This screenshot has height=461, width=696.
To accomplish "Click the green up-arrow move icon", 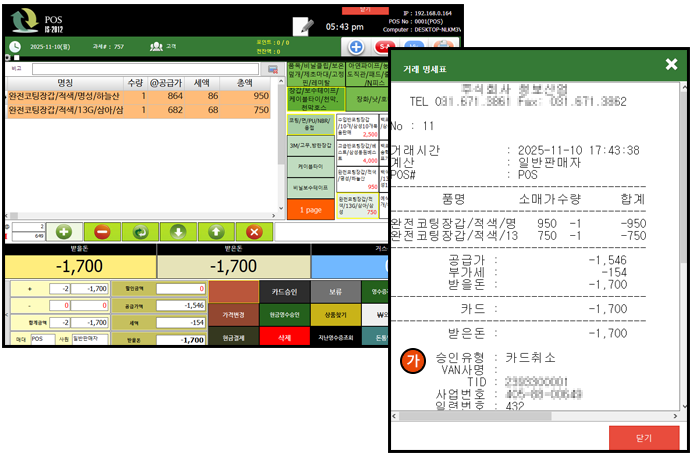I will [x=216, y=232].
